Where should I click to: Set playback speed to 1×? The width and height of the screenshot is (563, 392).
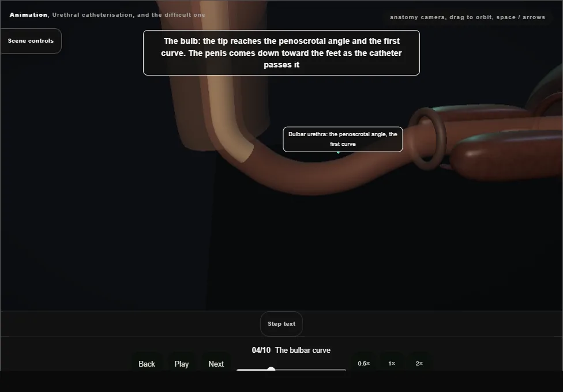tap(392, 363)
